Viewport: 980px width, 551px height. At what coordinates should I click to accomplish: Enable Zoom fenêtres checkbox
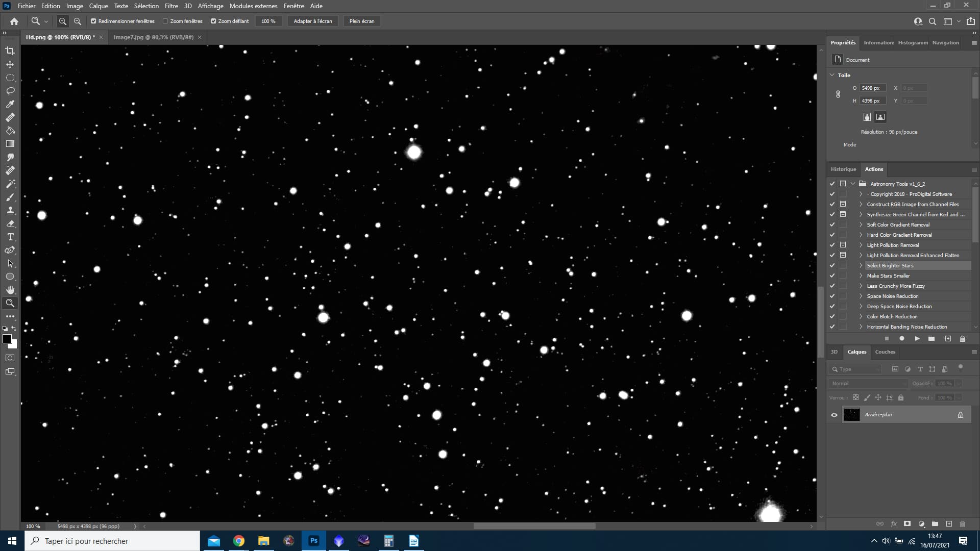click(x=165, y=21)
